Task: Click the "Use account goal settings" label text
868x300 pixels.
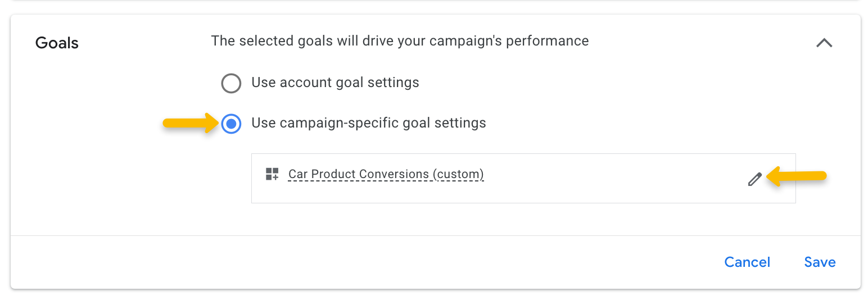Action: (x=335, y=83)
